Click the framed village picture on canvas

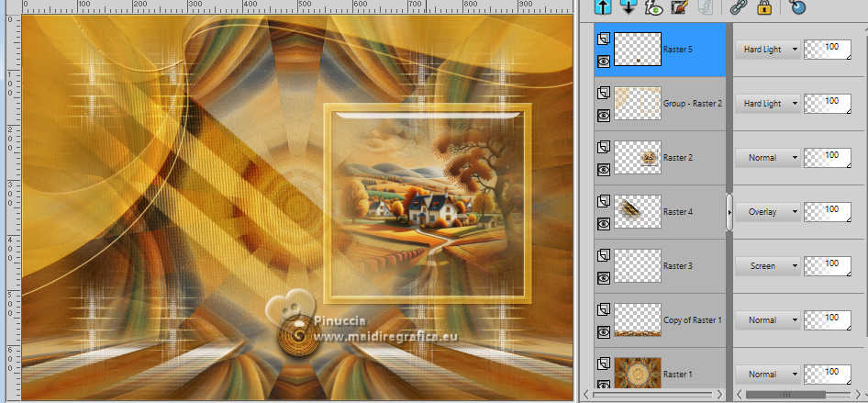click(x=428, y=203)
